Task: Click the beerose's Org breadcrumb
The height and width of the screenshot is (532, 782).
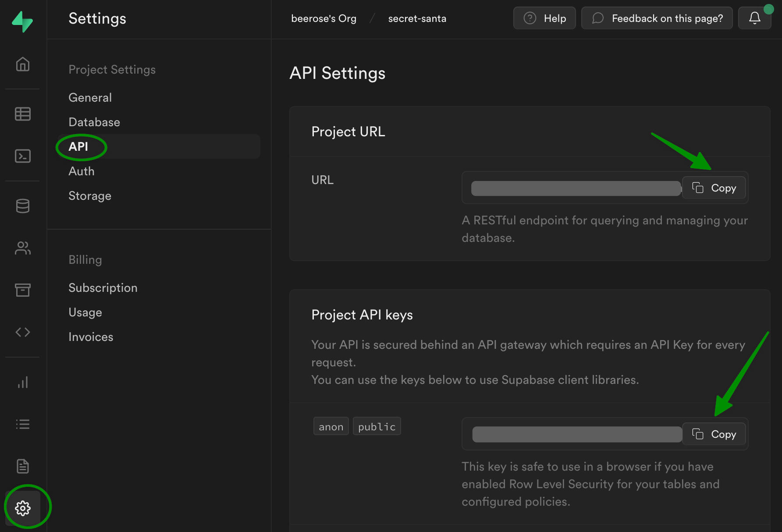Action: pos(323,18)
